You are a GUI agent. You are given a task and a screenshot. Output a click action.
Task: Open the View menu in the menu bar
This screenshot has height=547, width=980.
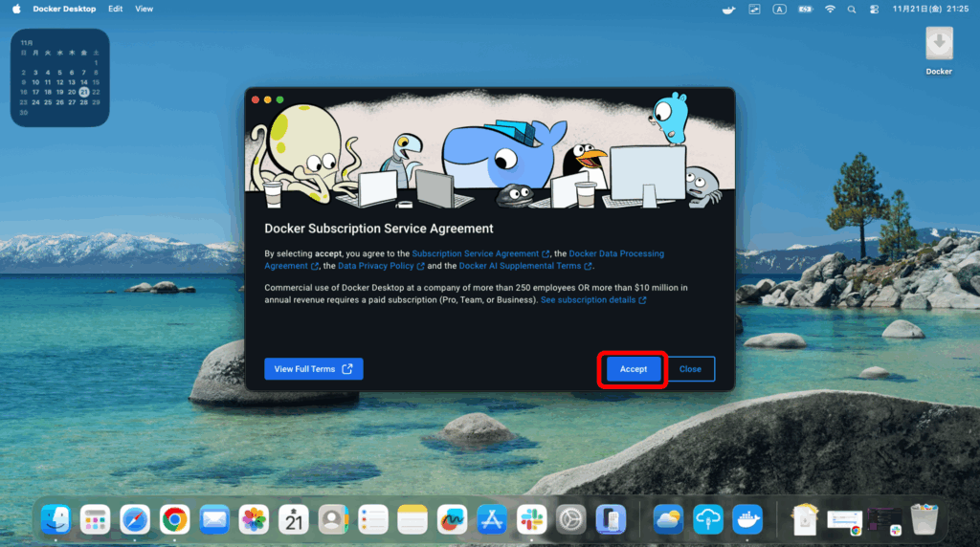click(144, 9)
